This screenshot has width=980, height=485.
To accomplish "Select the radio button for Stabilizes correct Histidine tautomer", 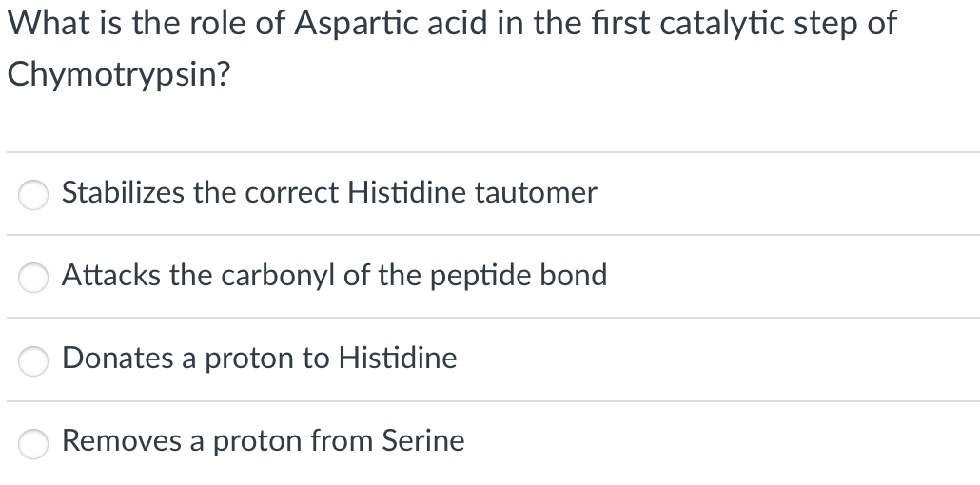I will coord(35,194).
